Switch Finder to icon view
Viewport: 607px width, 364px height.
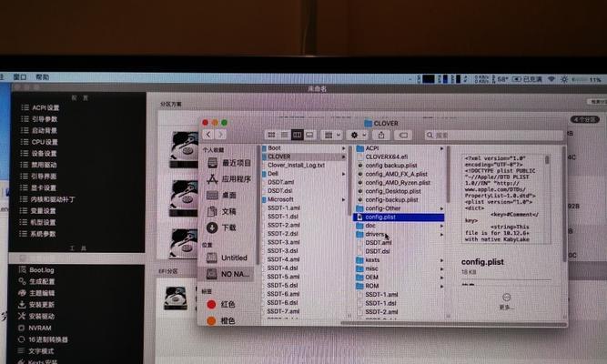(271, 135)
